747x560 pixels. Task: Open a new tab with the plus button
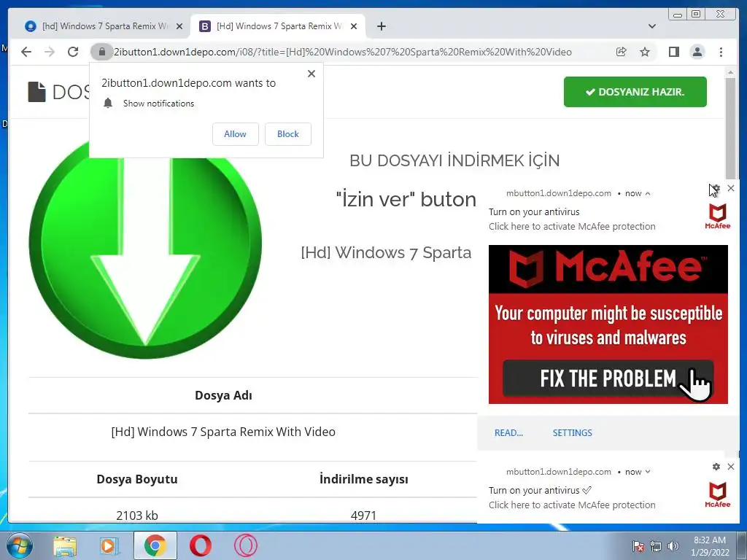click(381, 26)
